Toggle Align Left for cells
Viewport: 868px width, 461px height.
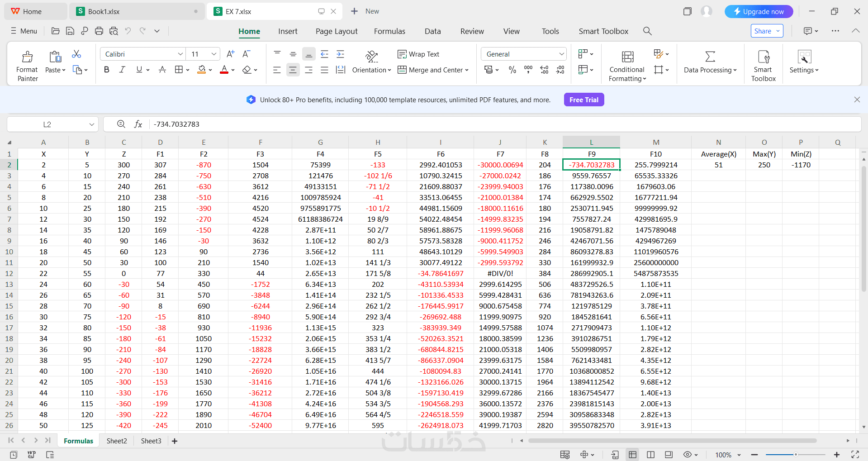[x=277, y=70]
